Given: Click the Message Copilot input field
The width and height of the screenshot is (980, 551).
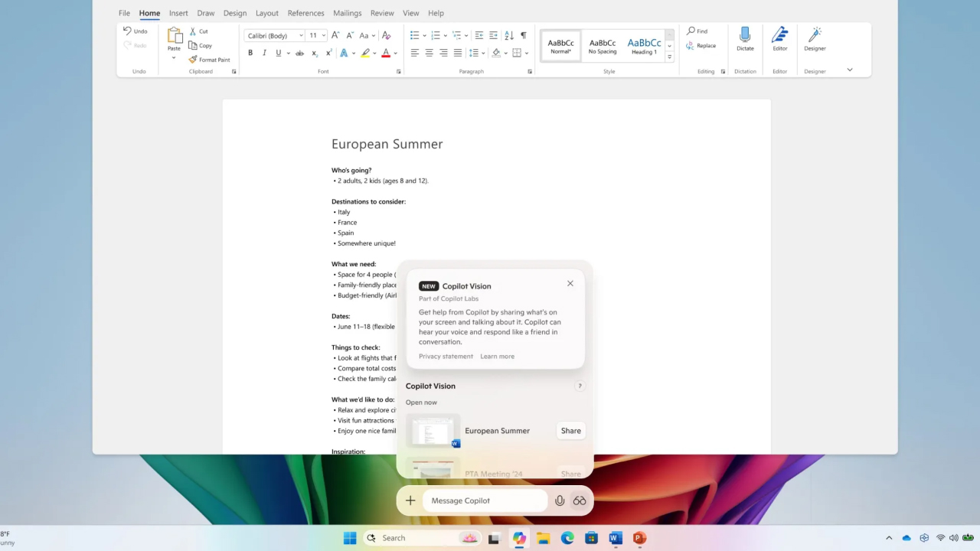Looking at the screenshot, I should pyautogui.click(x=484, y=500).
